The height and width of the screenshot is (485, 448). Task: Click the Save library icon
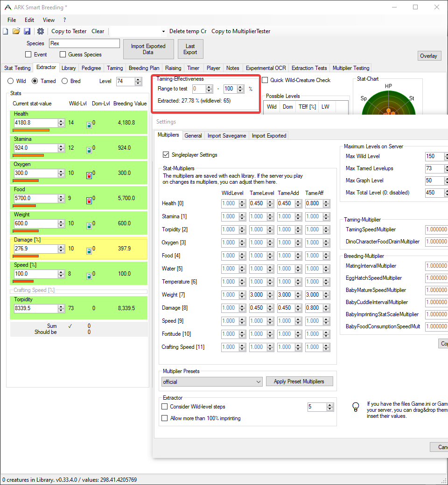coord(27,31)
